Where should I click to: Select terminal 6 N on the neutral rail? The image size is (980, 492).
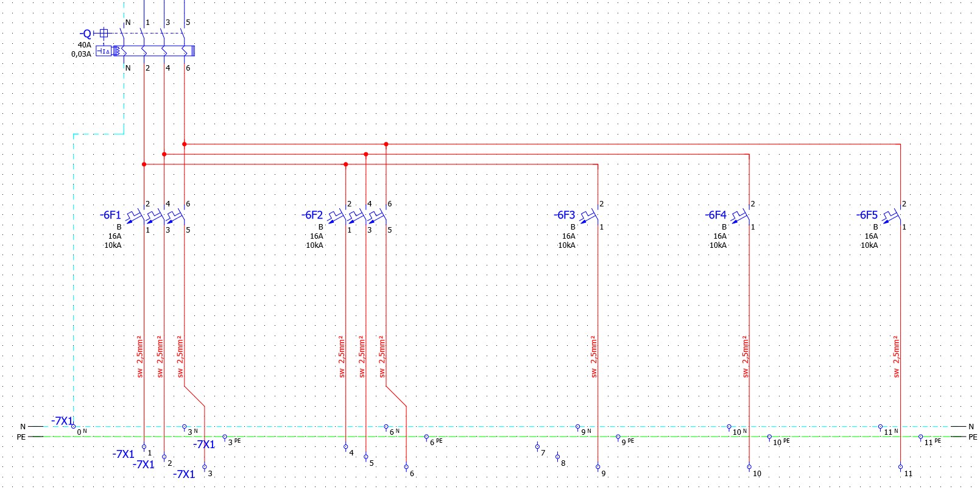click(386, 429)
